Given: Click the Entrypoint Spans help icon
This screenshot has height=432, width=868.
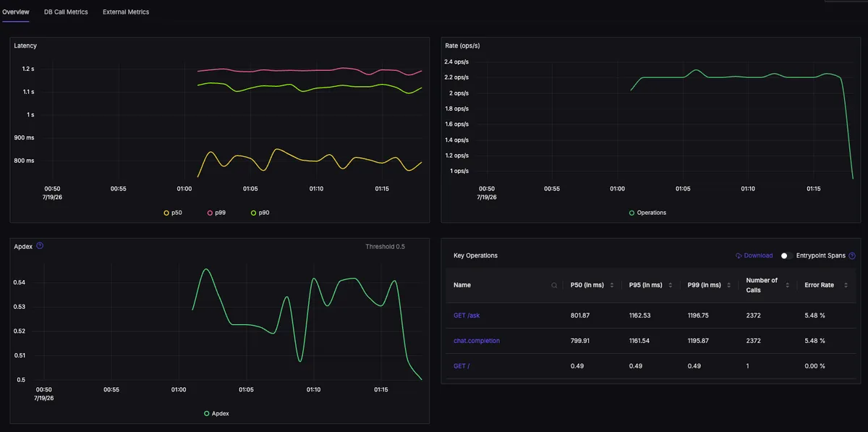Looking at the screenshot, I should pos(851,255).
